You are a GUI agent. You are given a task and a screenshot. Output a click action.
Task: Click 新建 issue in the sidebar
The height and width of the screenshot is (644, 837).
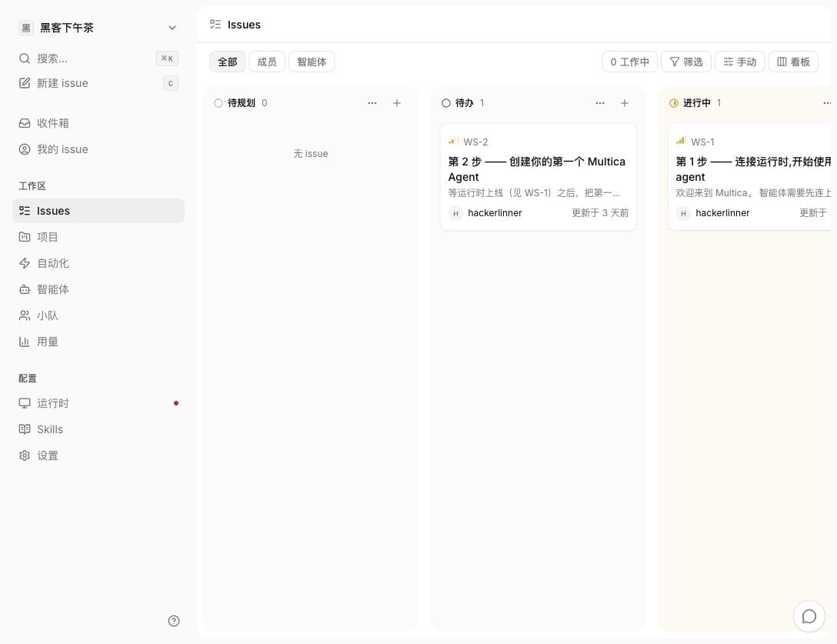[x=98, y=83]
